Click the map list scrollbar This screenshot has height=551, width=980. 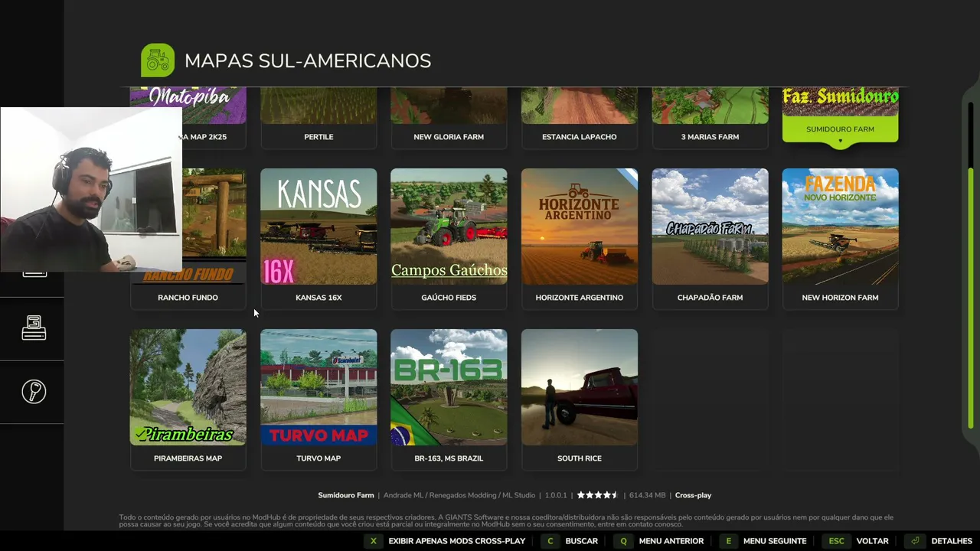(971, 298)
